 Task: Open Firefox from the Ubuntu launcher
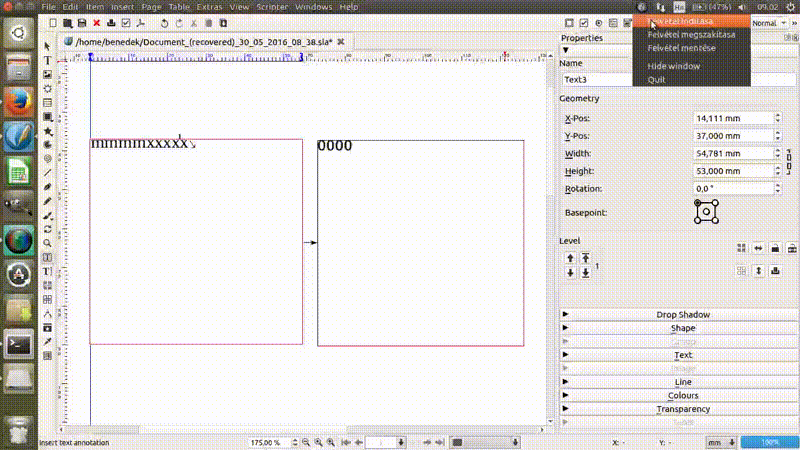[19, 102]
